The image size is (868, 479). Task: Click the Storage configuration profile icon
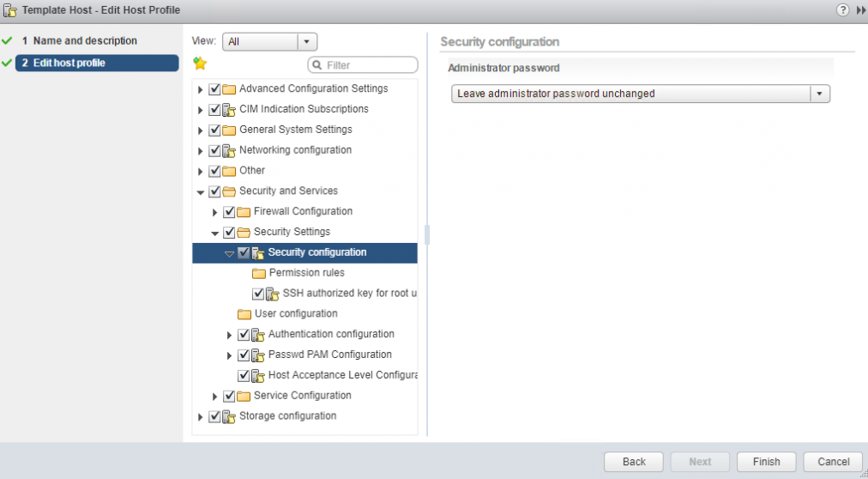coord(229,416)
